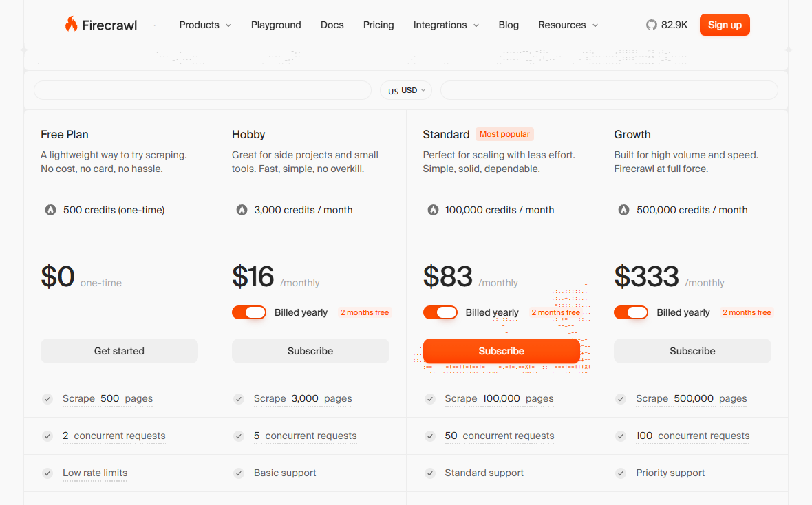
Task: Expand the Products menu
Action: [x=204, y=25]
